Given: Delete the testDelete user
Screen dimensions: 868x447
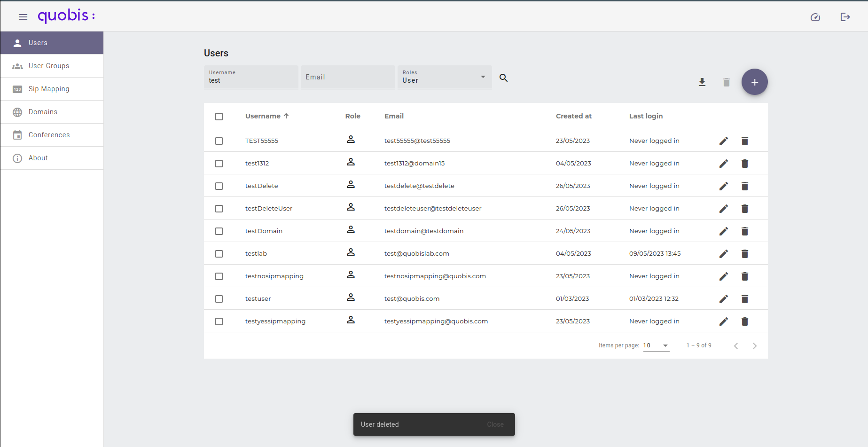Looking at the screenshot, I should pyautogui.click(x=745, y=186).
